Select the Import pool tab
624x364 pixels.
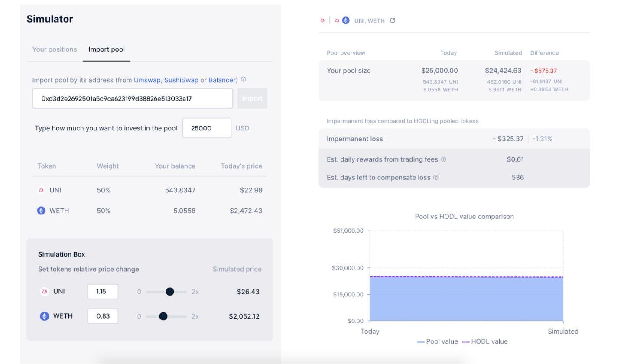tap(107, 49)
